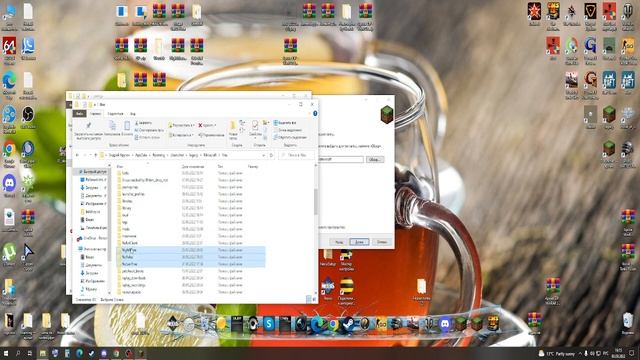Screen dimensions: 640x360
Task: Collapse the Explorer ribbon with the chevron
Action: [x=308, y=113]
